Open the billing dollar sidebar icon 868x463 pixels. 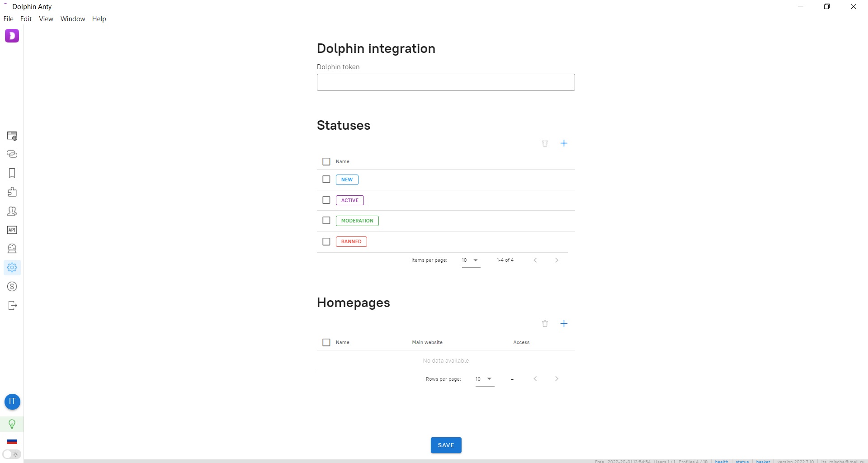click(x=12, y=287)
